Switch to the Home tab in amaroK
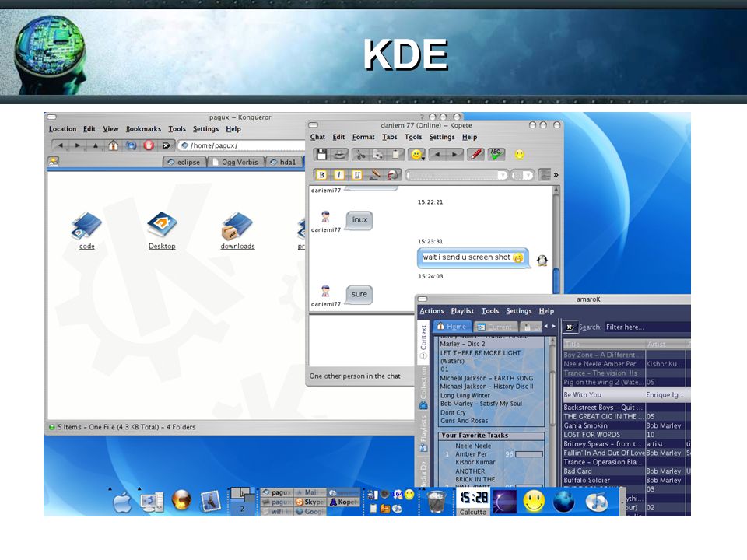Screen dimensions: 747x560 (451, 326)
